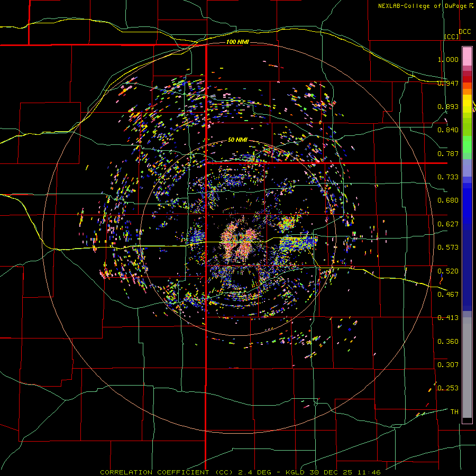
Task: Click the 0.787 color scale value
Action: 448,153
